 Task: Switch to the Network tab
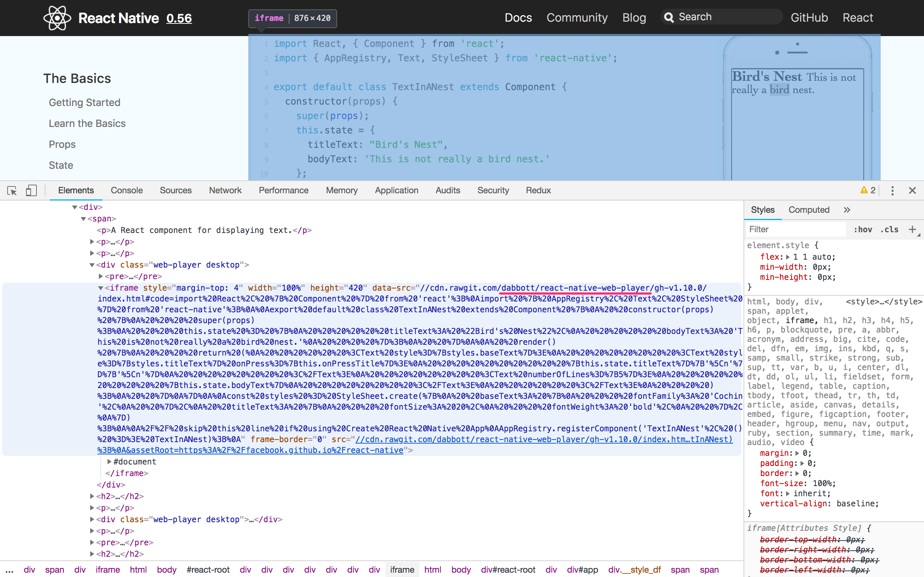(x=225, y=190)
